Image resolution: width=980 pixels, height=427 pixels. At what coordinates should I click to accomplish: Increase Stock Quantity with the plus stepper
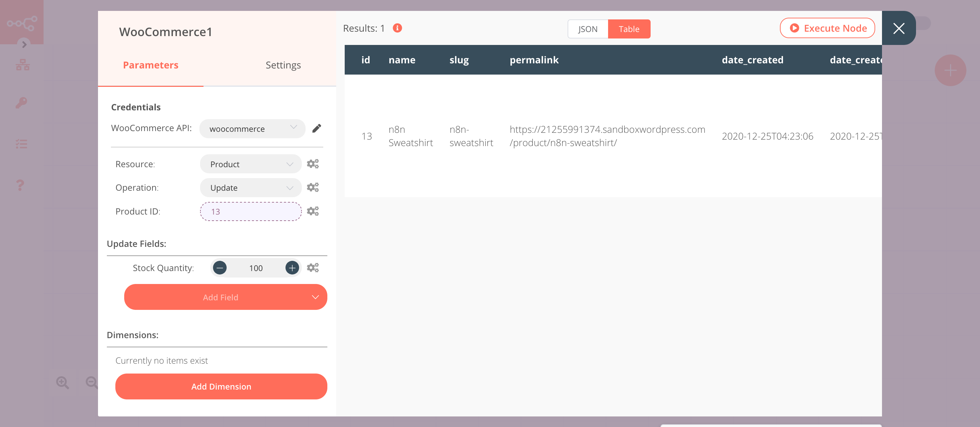pyautogui.click(x=292, y=268)
